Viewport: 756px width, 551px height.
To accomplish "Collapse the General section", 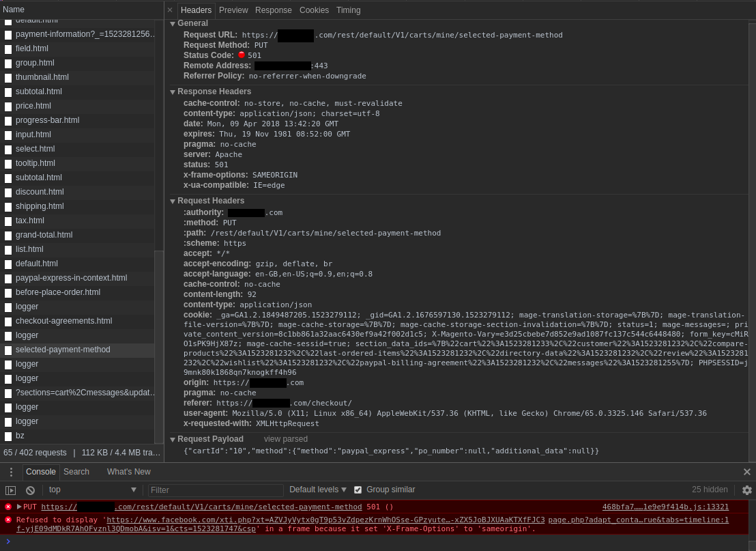I will point(173,24).
